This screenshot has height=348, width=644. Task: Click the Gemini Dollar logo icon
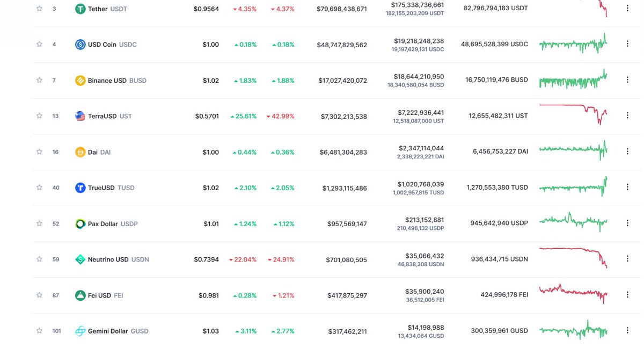tap(80, 331)
